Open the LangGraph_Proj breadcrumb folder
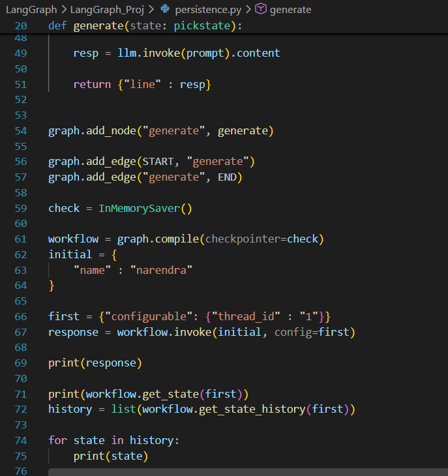The width and height of the screenshot is (448, 476). click(x=107, y=10)
